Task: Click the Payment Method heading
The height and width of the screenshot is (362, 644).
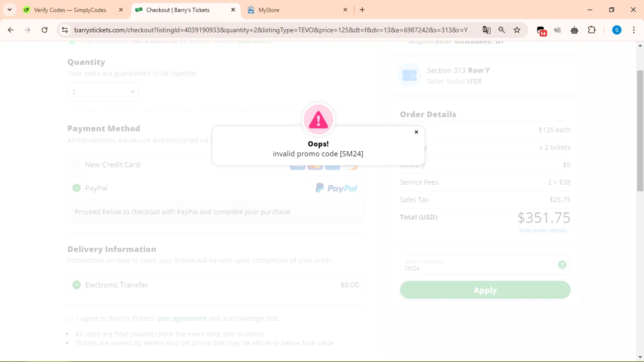Action: (x=103, y=128)
